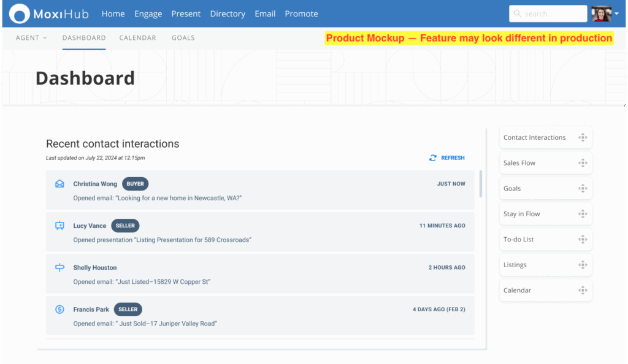Click the refresh arrows icon

433,157
